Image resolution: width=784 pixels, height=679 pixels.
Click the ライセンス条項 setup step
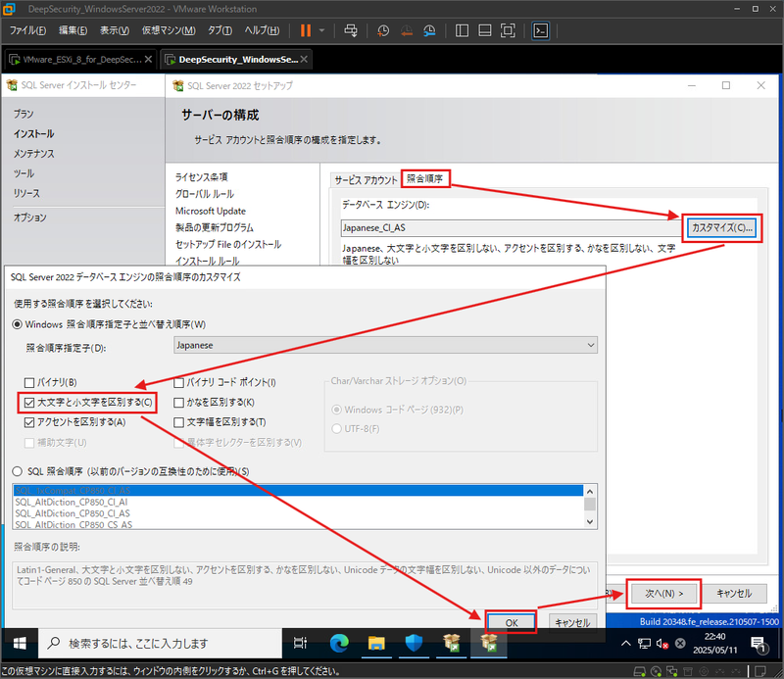[x=202, y=177]
